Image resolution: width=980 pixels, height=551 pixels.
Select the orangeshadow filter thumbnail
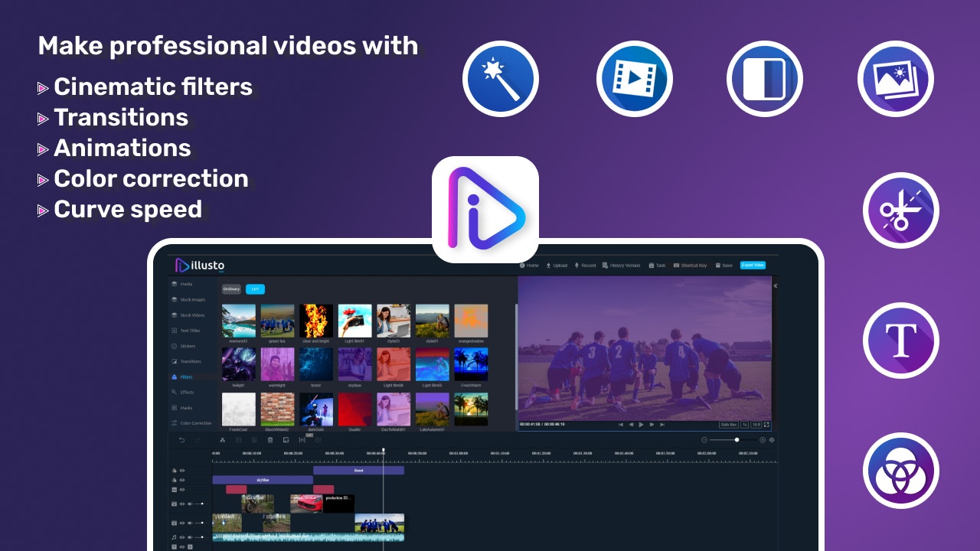coord(471,321)
